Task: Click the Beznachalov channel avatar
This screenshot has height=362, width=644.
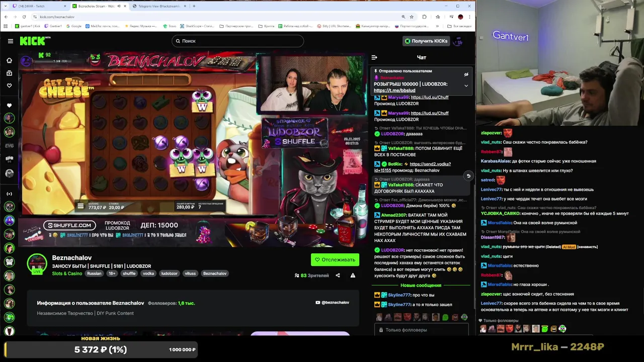Action: 37,263
